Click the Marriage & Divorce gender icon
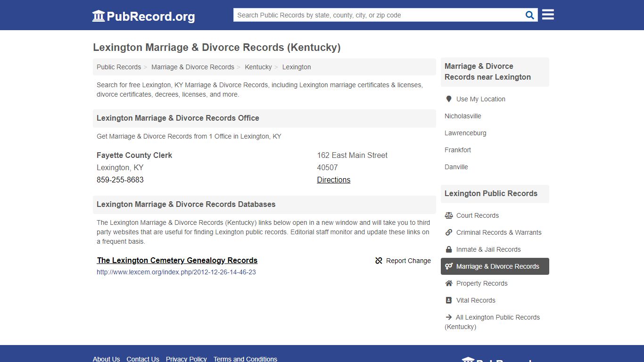644x362 pixels. [448, 266]
